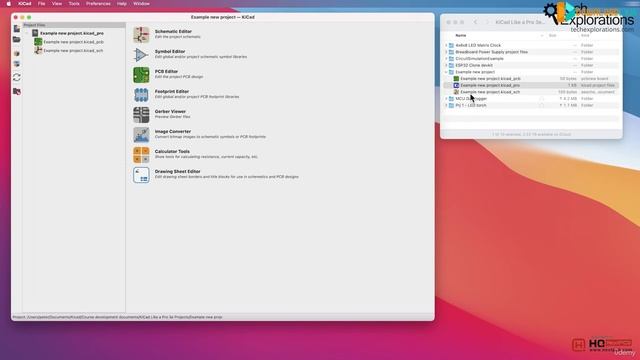Open the KiCad application menu
Screen dimensions: 640x360
(24, 4)
